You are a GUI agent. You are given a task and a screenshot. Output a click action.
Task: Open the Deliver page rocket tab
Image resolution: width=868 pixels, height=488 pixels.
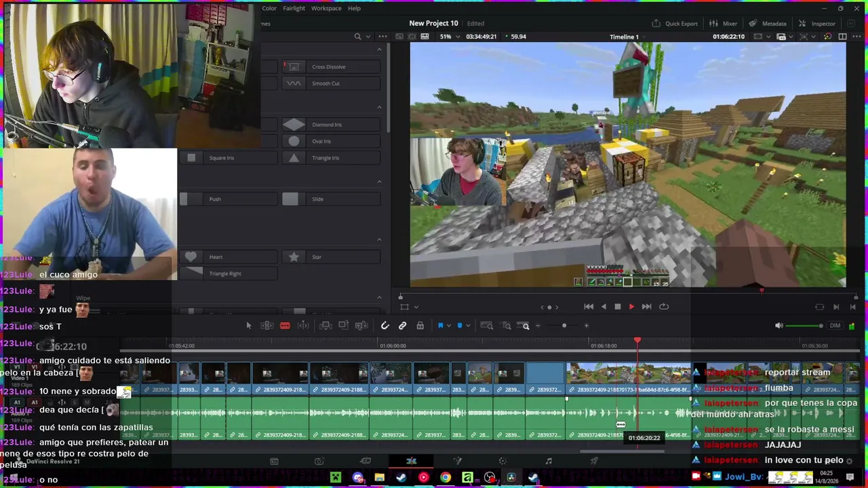[x=594, y=461]
